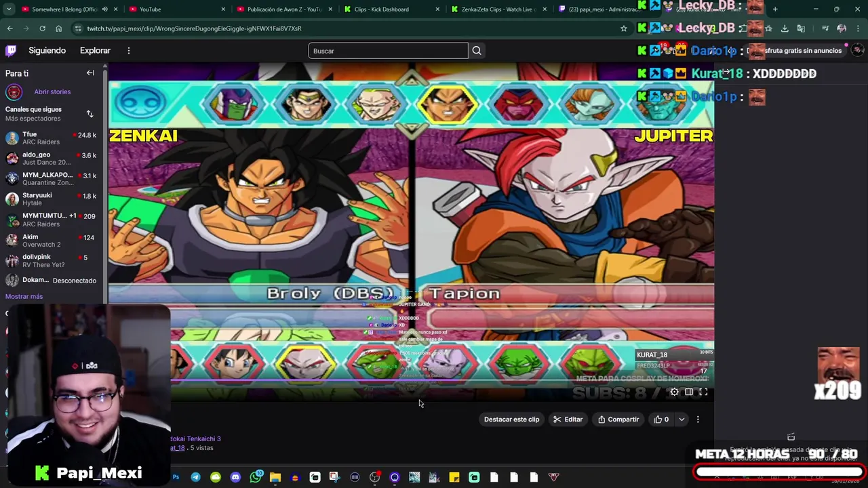Click Mostrar más in followed channels
Screen dimensions: 868x488
[x=24, y=296]
